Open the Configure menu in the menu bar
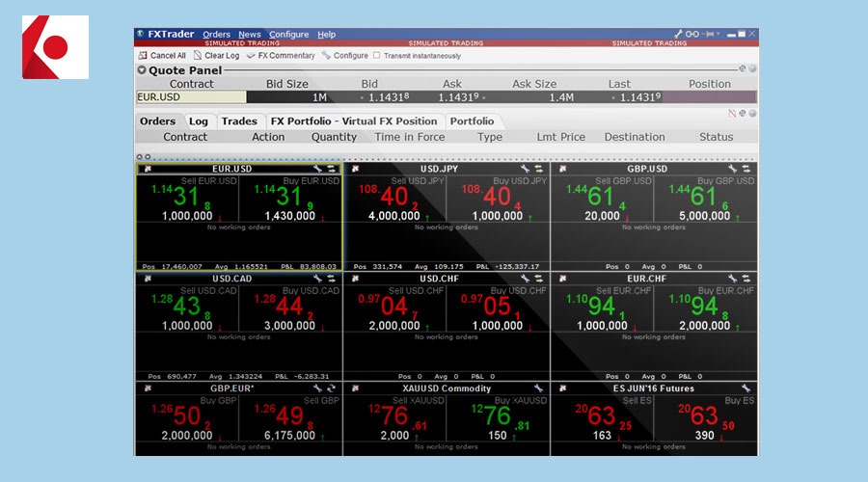The height and width of the screenshot is (482, 868). 289,35
